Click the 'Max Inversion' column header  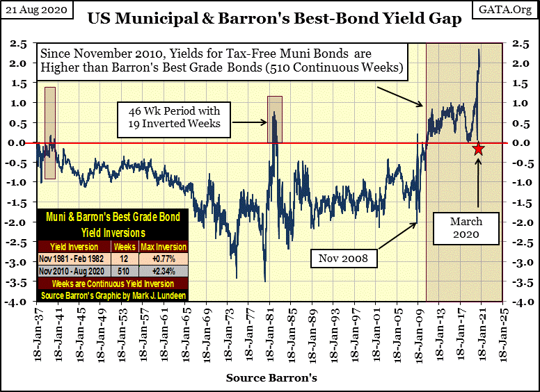164,247
